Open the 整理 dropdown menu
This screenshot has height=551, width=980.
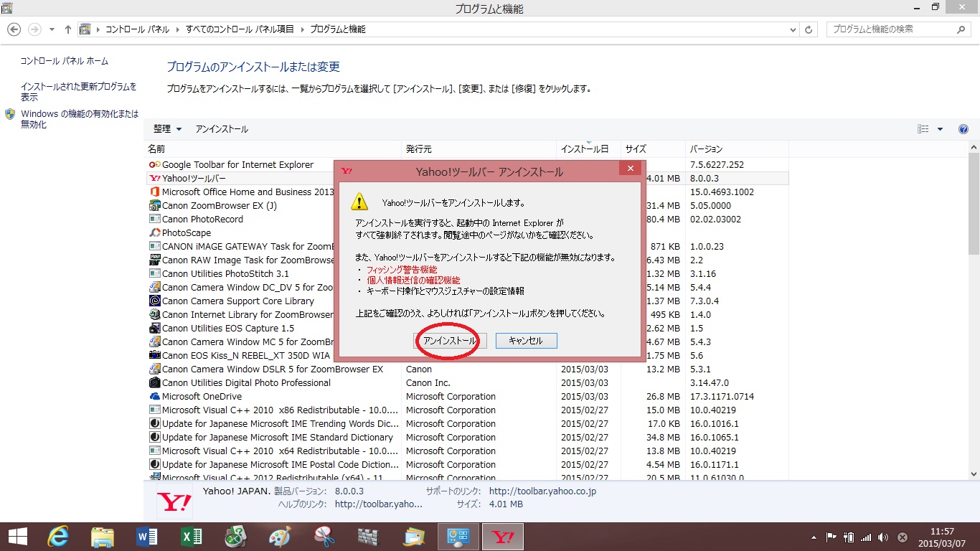pos(167,129)
